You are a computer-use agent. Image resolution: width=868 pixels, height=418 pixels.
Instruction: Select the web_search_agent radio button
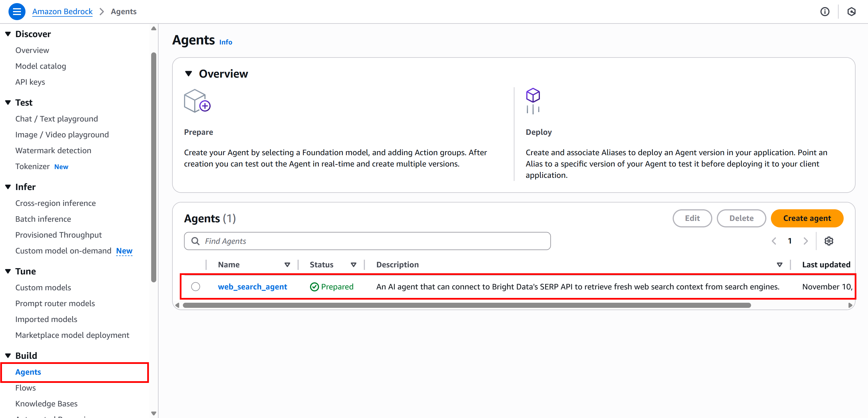(196, 287)
